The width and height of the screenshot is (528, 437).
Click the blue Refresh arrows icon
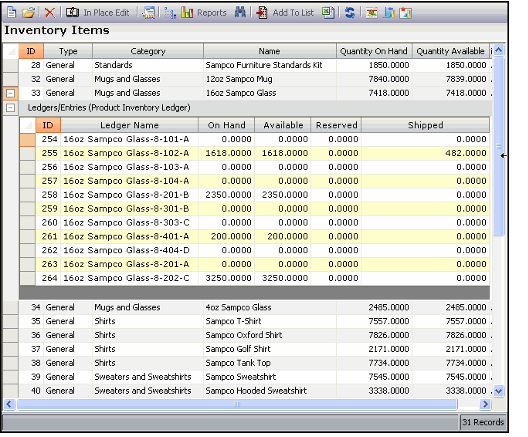coord(350,13)
